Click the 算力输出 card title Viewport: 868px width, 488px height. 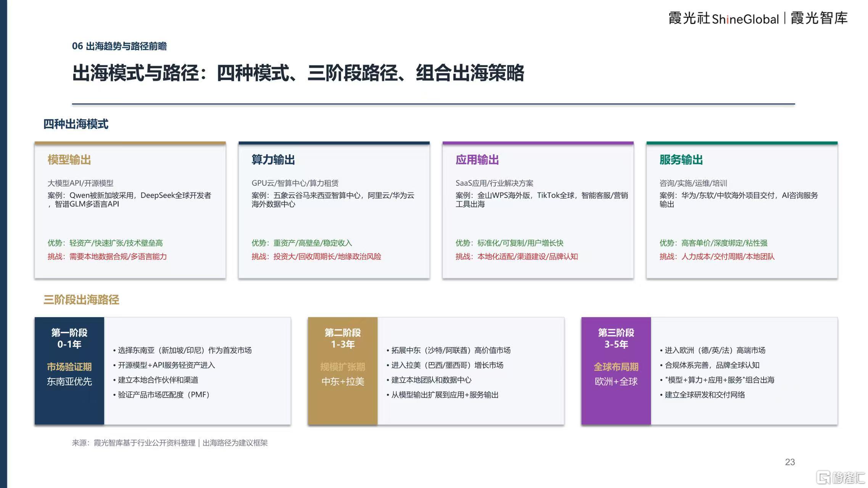click(273, 159)
